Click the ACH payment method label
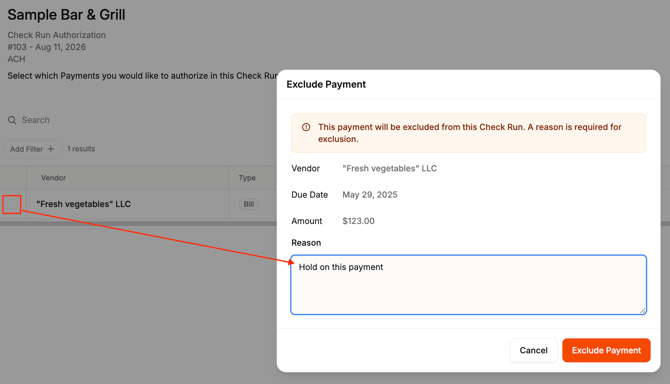The image size is (670, 384). click(x=16, y=59)
